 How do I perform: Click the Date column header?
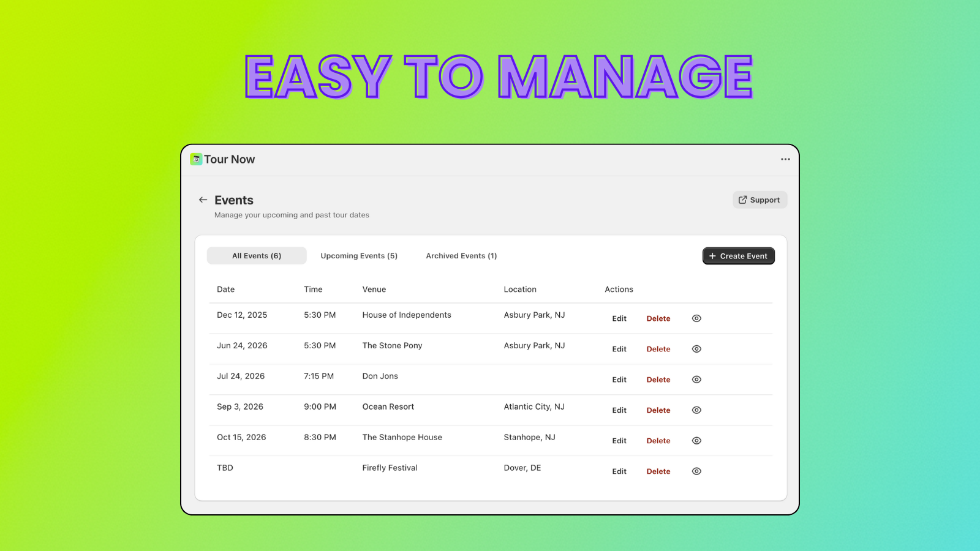(225, 289)
